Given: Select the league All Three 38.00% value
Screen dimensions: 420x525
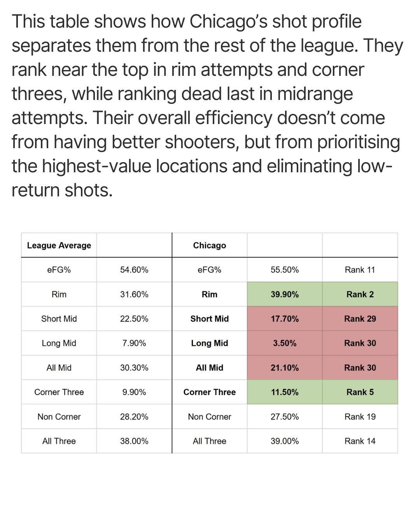Looking at the screenshot, I should click(134, 441).
